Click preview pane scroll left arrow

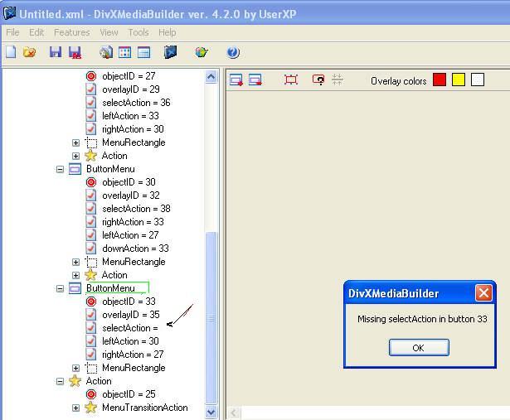234,413
